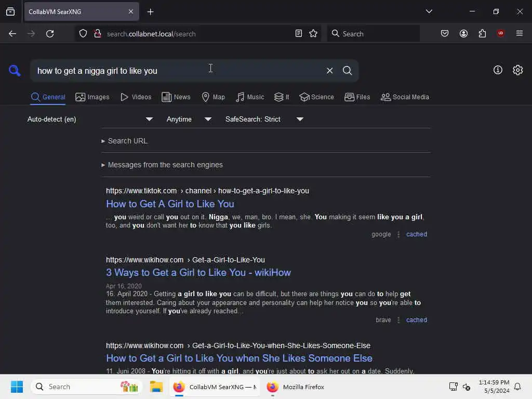Expand Messages from the search engines
This screenshot has height=399, width=532.
click(x=162, y=165)
